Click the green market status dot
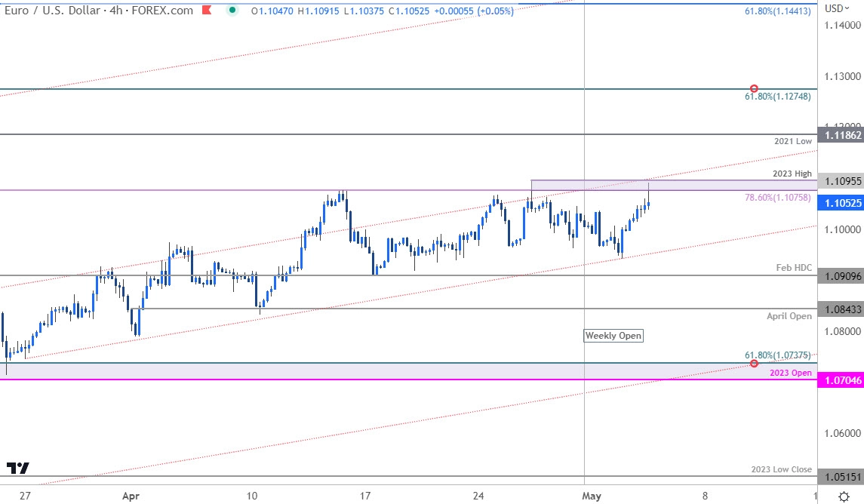The image size is (864, 504). (x=232, y=10)
